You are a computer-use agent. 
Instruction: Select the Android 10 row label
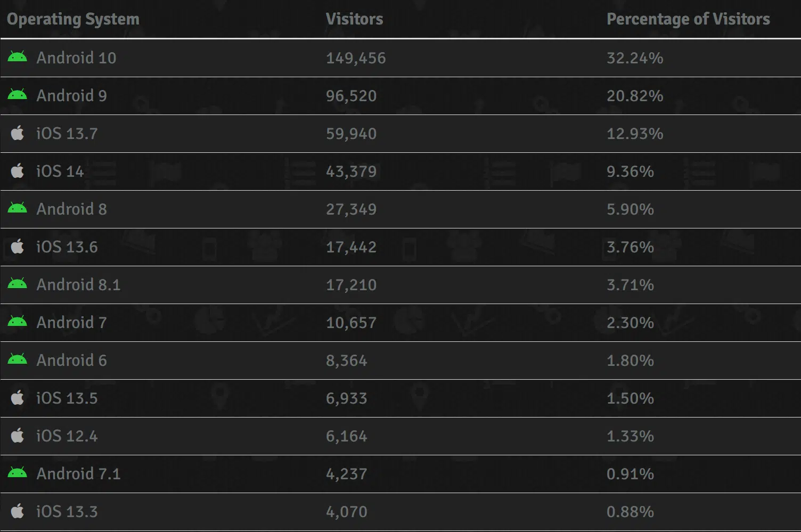click(x=76, y=58)
